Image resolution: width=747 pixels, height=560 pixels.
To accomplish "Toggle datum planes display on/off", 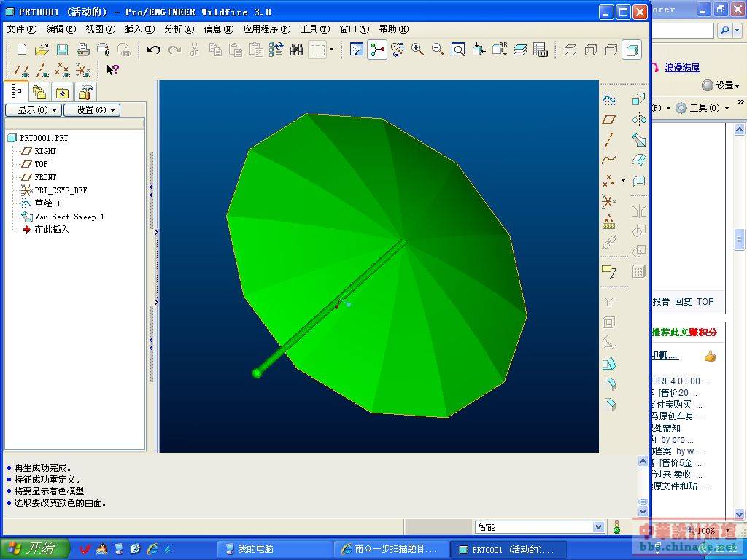I will [x=22, y=70].
